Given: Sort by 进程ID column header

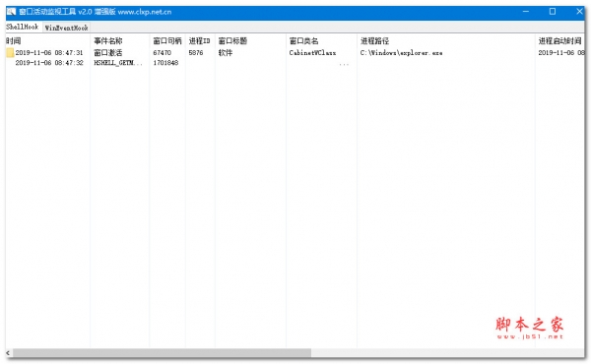Looking at the screenshot, I should click(199, 40).
